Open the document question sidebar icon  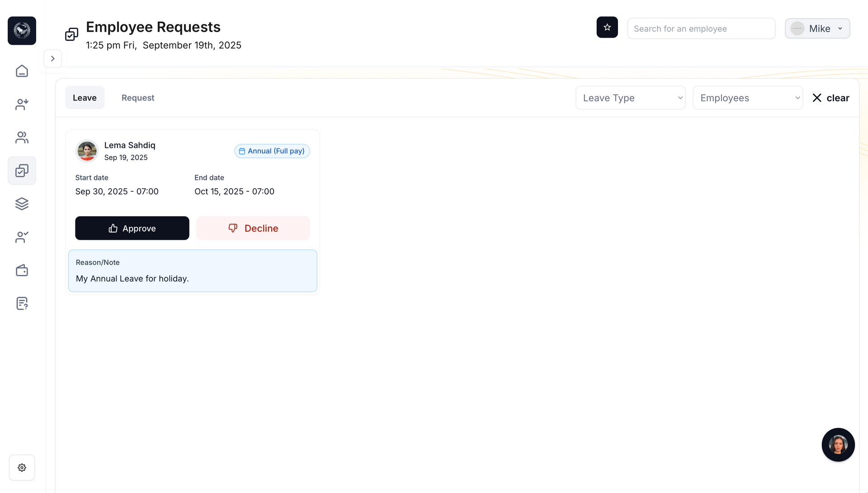click(22, 303)
